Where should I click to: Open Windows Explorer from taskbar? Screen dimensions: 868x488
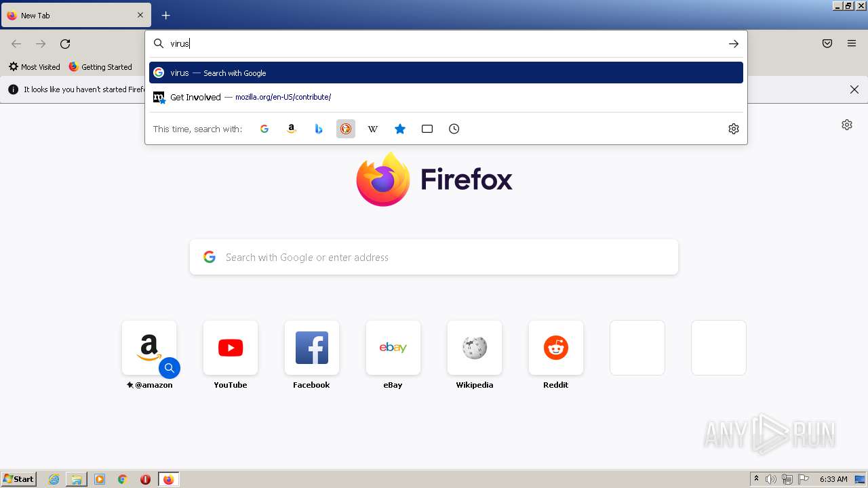pos(77,479)
